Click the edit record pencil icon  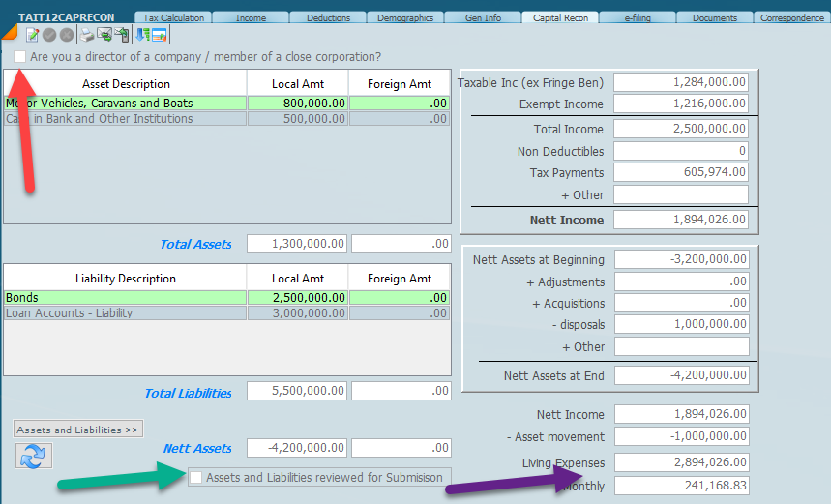click(32, 35)
